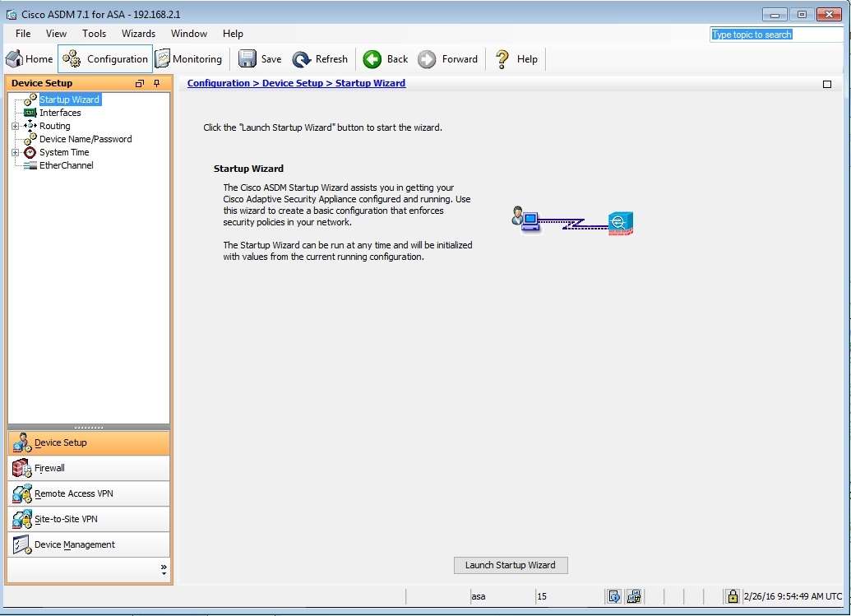Click the Device Setup section icon

pyautogui.click(x=22, y=442)
